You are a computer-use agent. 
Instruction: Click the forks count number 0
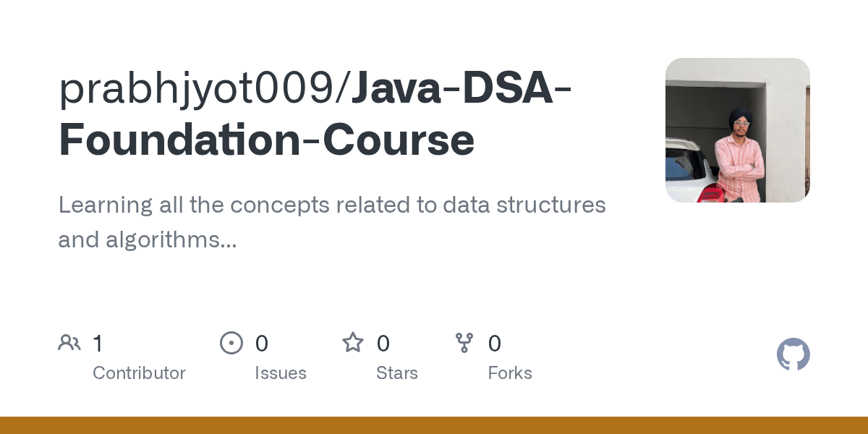[494, 344]
